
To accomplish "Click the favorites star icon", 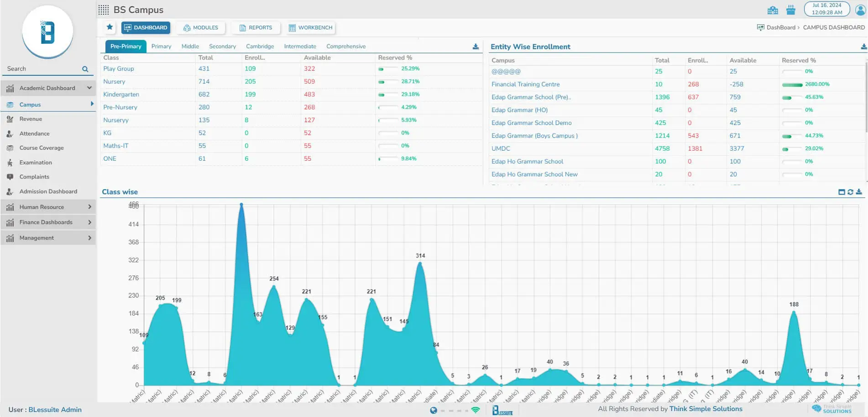I will click(110, 27).
